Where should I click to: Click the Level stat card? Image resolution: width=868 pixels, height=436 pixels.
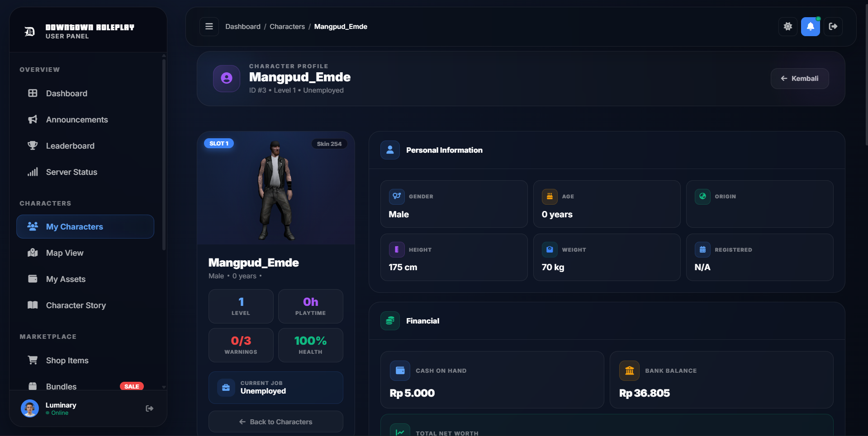(241, 306)
